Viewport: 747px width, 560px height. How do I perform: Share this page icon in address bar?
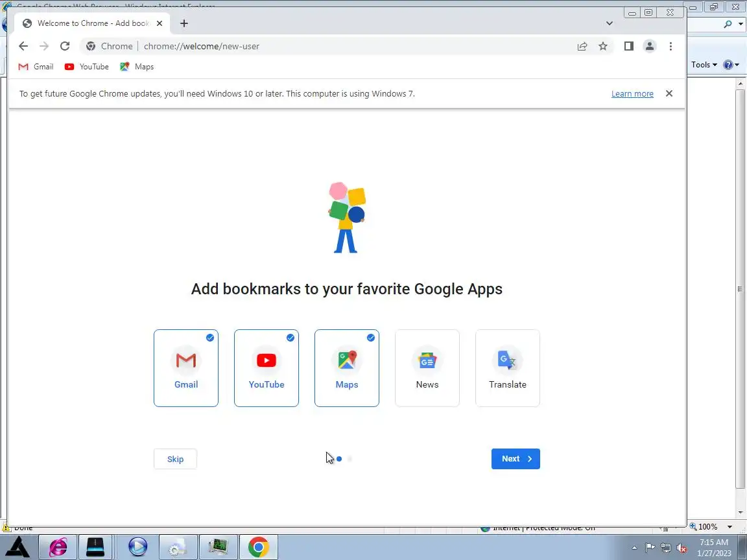click(582, 46)
